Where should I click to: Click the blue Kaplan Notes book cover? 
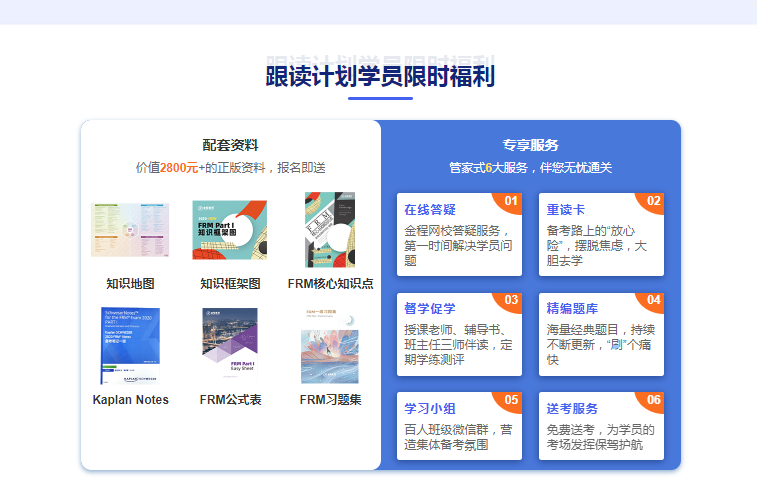130,346
